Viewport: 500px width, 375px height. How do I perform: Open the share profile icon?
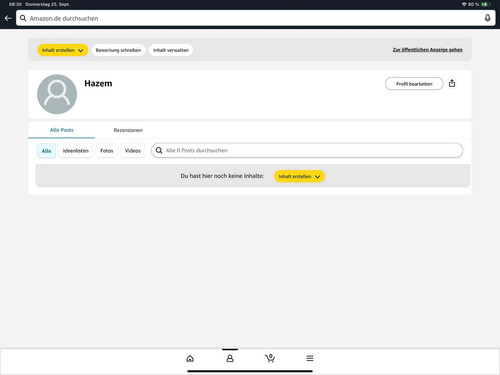tap(452, 83)
